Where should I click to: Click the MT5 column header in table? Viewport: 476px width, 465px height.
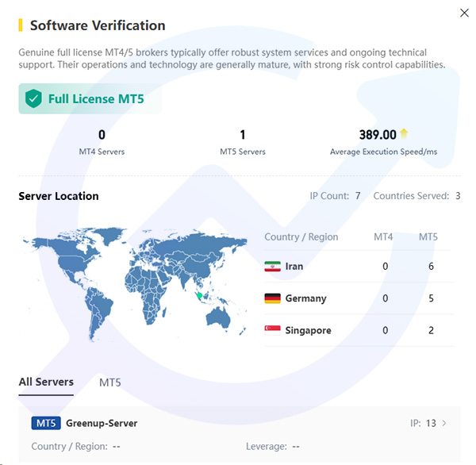point(428,237)
